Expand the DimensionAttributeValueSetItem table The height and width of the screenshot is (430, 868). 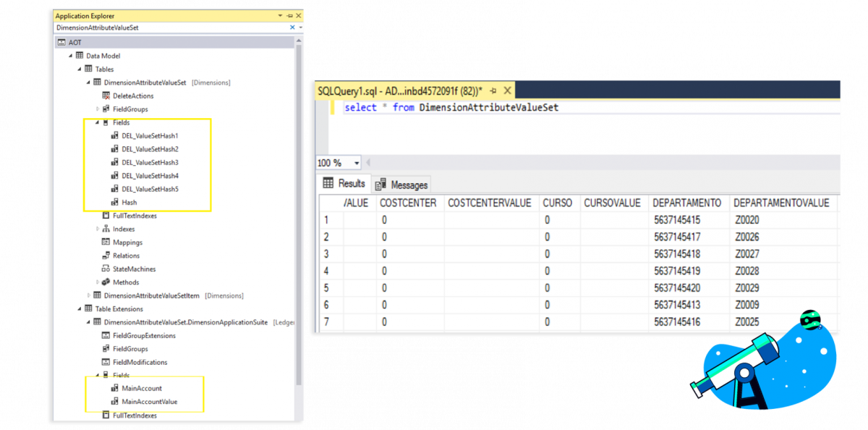tap(89, 295)
